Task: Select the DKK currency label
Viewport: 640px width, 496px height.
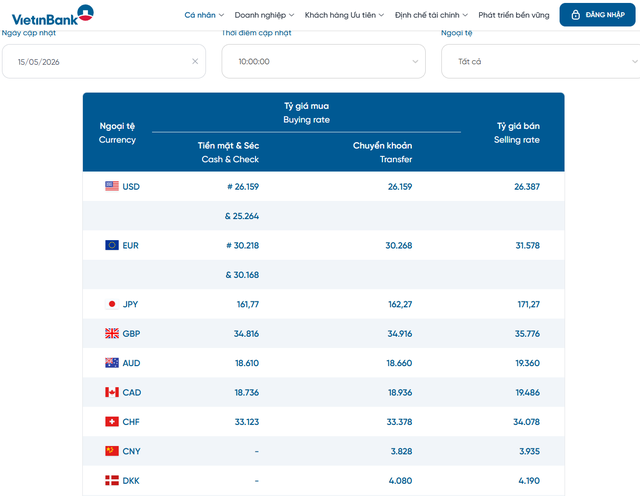Action: [131, 480]
